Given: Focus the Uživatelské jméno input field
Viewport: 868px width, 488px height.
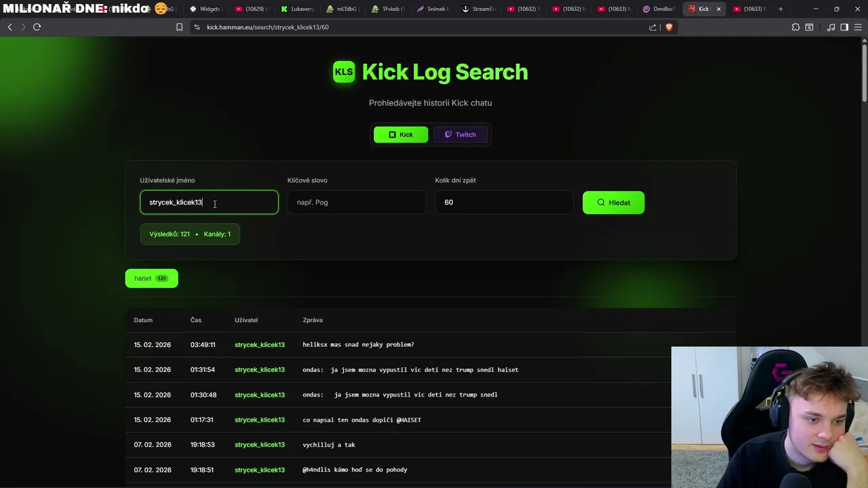Looking at the screenshot, I should click(209, 202).
